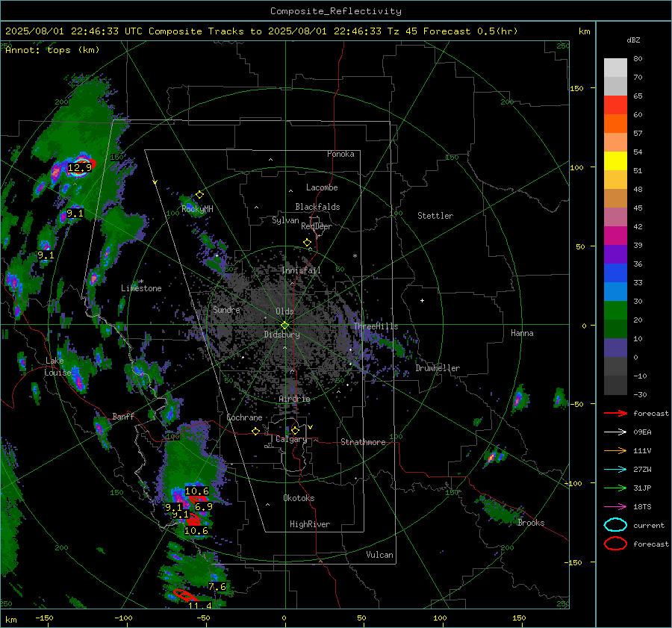Click the cyan current-position ellipse icon
672x628 pixels.
[615, 525]
